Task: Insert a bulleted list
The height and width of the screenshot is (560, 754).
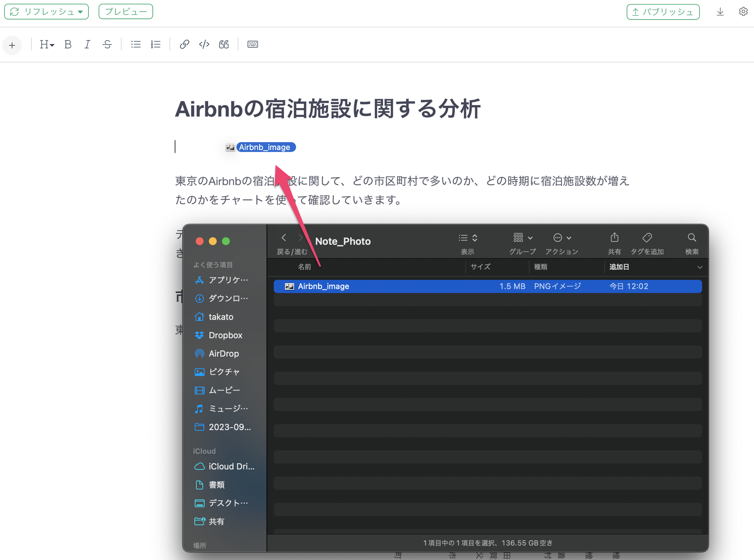Action: pos(136,44)
